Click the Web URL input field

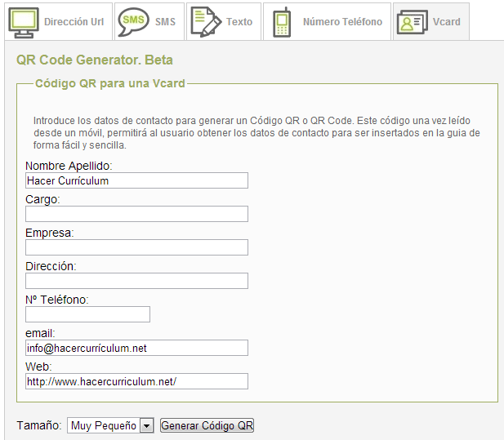pyautogui.click(x=136, y=381)
